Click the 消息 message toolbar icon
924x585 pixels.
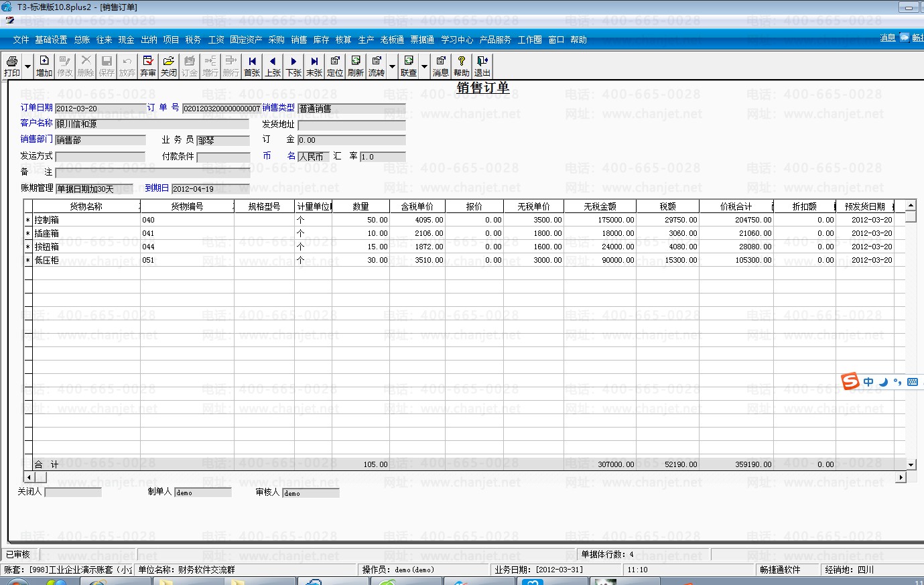pos(440,66)
